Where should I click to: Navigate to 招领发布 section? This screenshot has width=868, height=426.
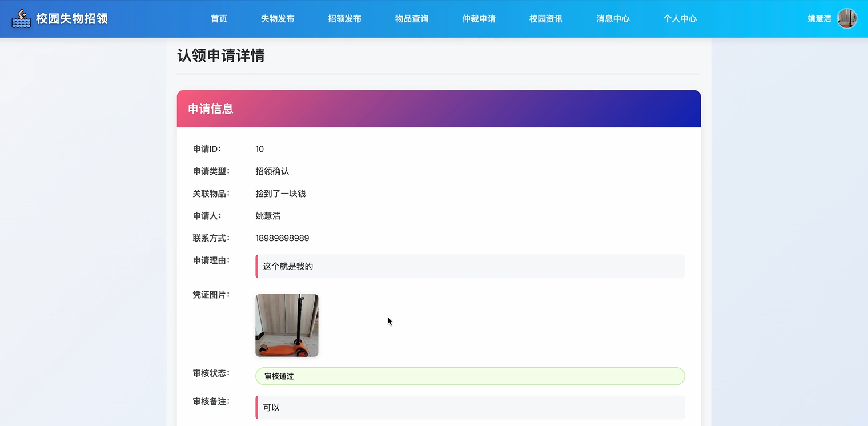click(345, 18)
